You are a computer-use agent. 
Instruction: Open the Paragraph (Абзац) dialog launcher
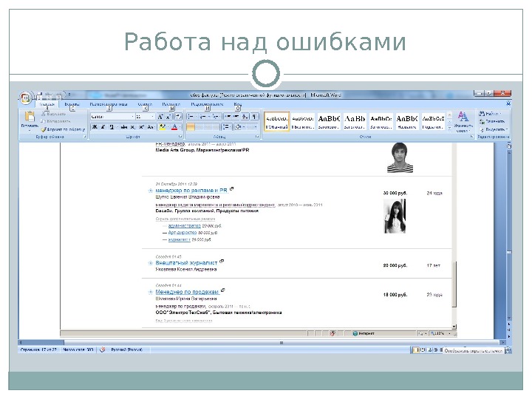tap(257, 137)
